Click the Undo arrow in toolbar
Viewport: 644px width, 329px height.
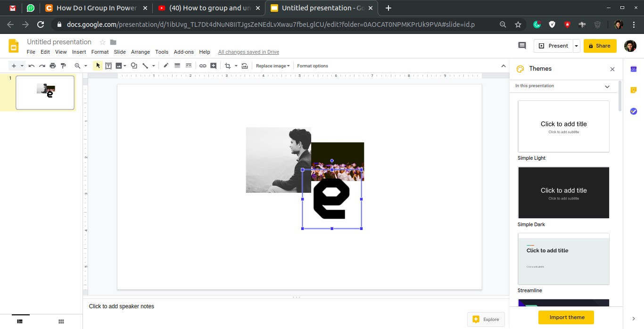32,66
